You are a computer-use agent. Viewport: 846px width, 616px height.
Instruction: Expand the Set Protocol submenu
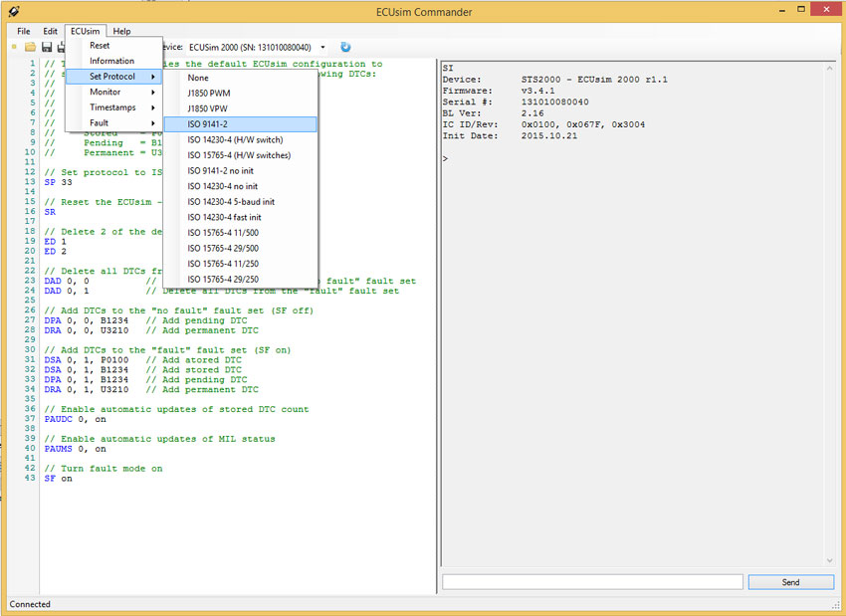point(113,77)
